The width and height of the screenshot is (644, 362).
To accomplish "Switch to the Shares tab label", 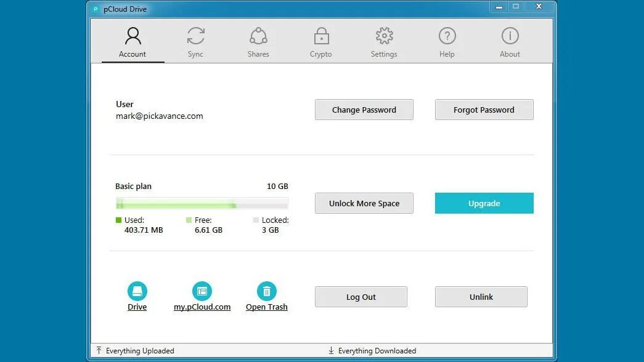I will 258,54.
